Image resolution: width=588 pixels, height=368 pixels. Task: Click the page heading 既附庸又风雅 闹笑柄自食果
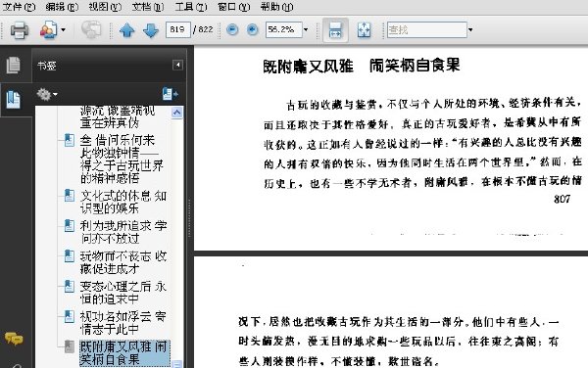point(362,66)
